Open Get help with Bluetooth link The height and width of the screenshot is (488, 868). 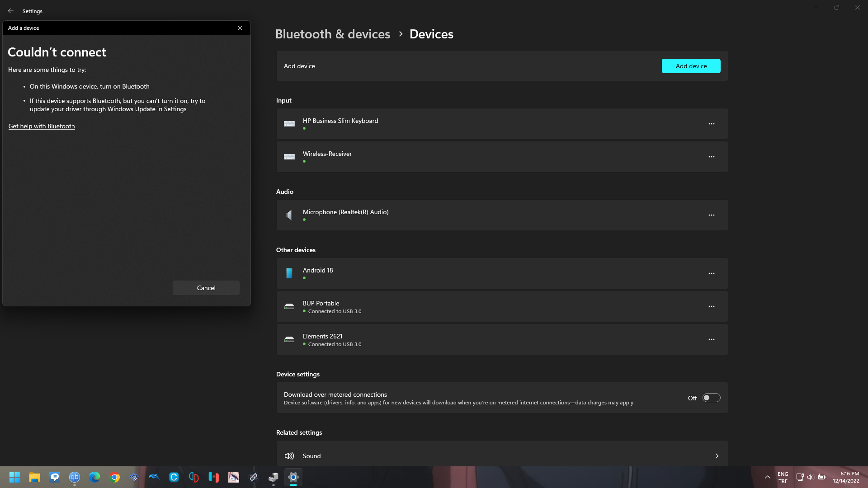point(42,126)
